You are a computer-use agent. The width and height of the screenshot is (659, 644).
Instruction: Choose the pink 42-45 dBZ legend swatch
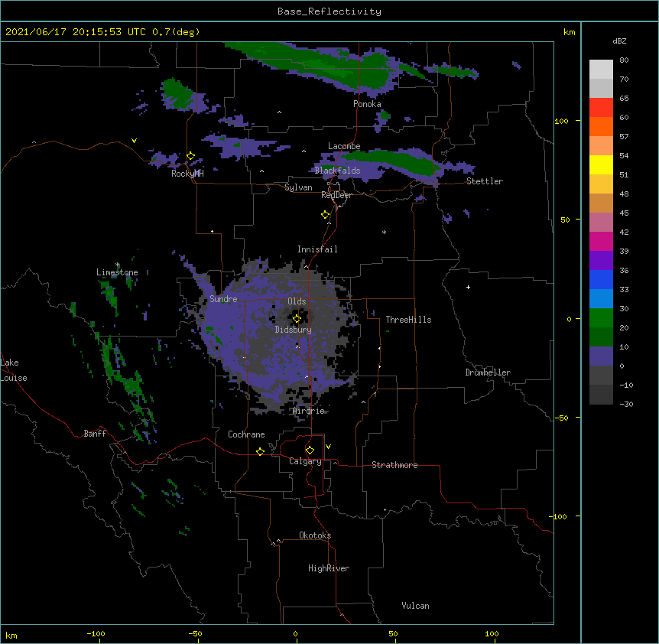[x=601, y=223]
